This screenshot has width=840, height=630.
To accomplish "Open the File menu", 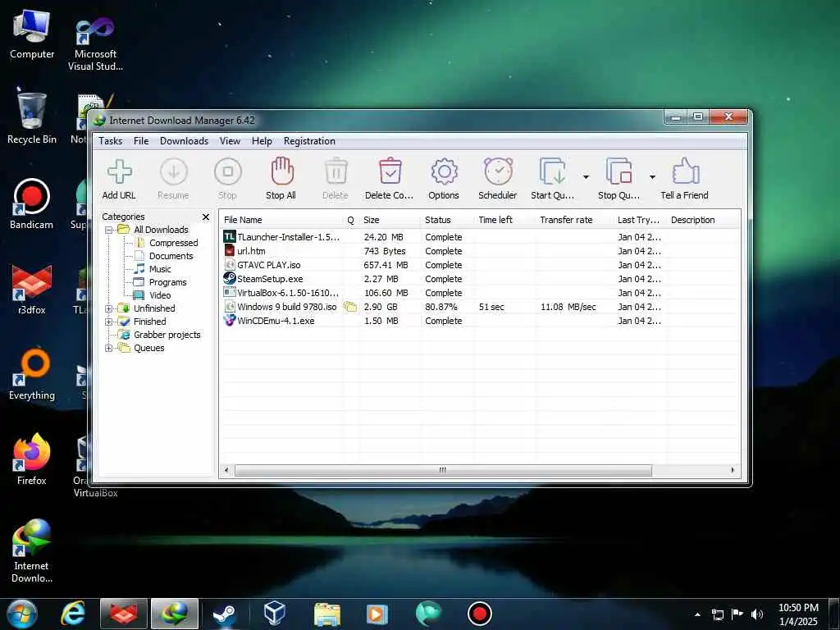I will (141, 141).
